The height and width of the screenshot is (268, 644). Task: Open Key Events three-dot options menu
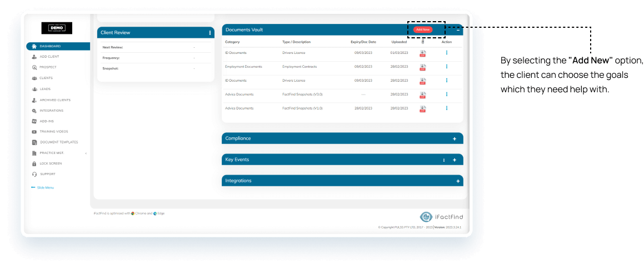coord(444,160)
